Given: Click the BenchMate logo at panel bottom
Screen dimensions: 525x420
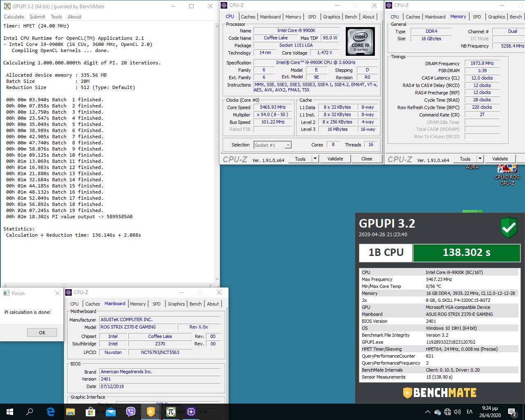Looking at the screenshot, I should (x=440, y=393).
